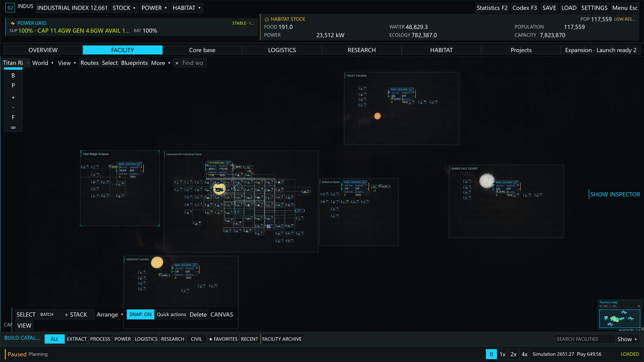Click the P tool button in left sidebar
644x362 pixels.
click(13, 85)
